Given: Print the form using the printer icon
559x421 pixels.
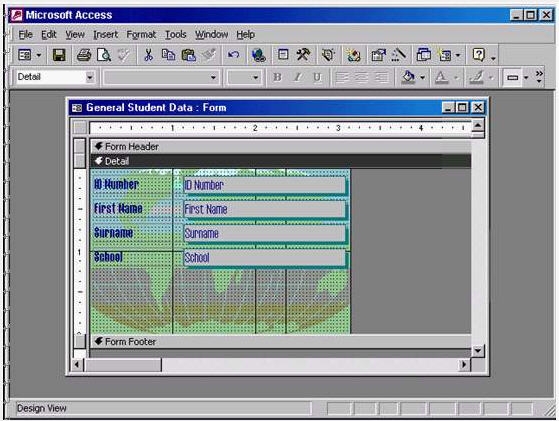Looking at the screenshot, I should coord(84,55).
